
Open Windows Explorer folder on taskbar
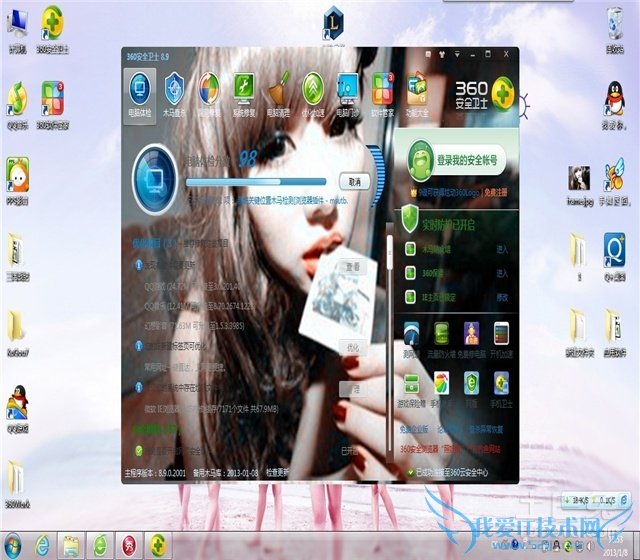(71, 546)
